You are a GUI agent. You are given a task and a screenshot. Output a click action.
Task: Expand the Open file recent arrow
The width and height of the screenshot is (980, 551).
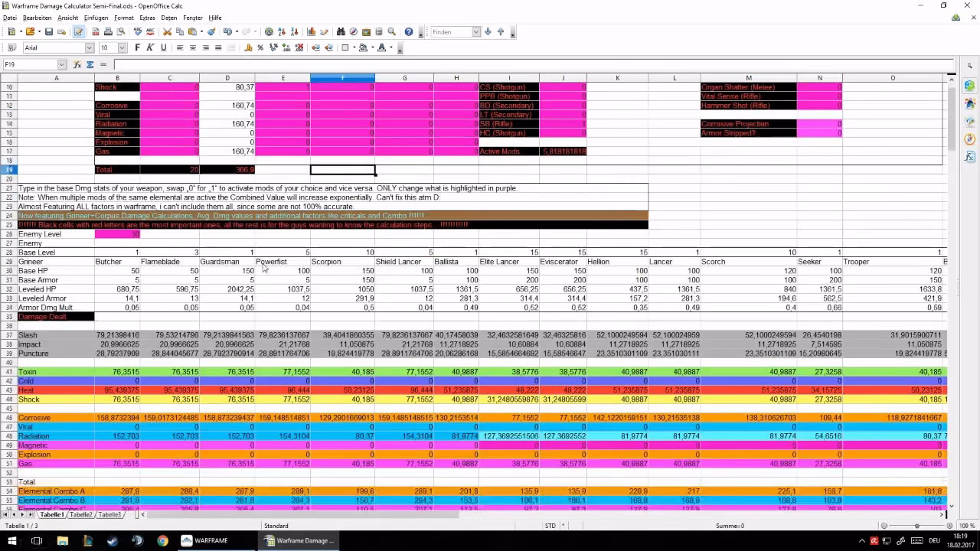(x=39, y=32)
